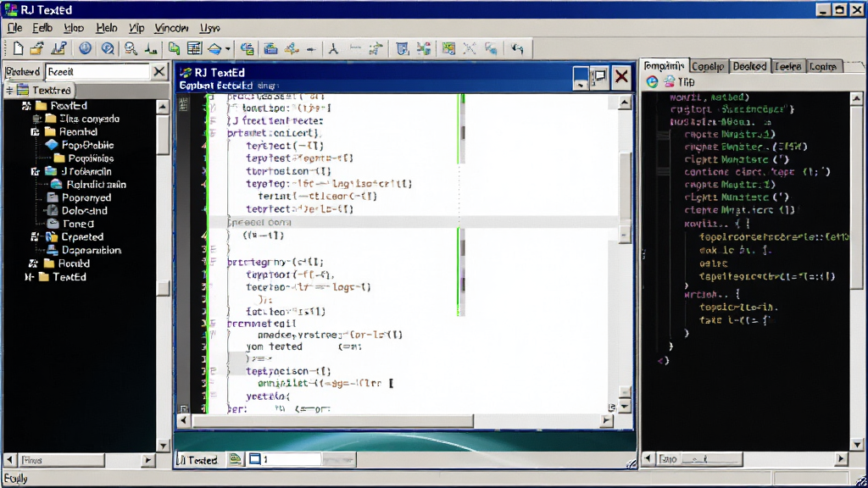The height and width of the screenshot is (488, 868).
Task: Expand the TextEd folder in the tree
Action: click(29, 277)
